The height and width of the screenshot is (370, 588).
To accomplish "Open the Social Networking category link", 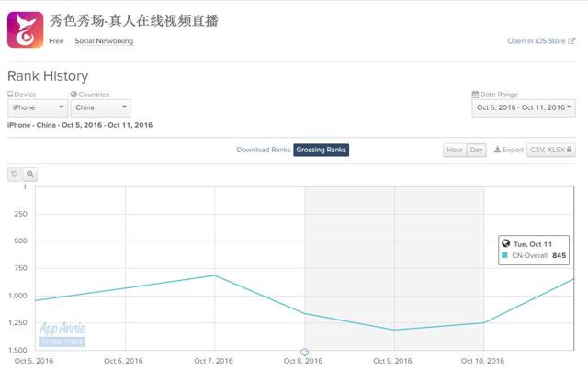I will pyautogui.click(x=104, y=41).
